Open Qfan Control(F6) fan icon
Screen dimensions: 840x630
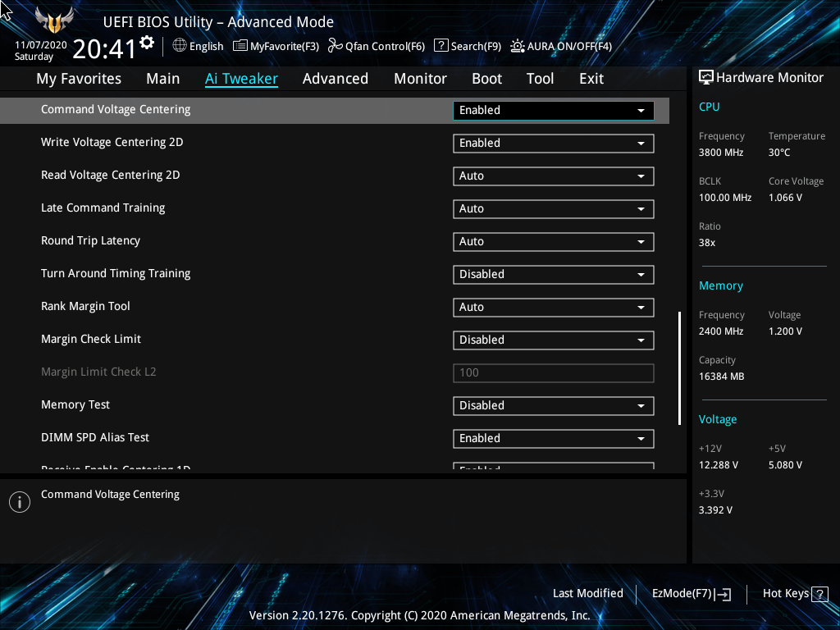coord(336,46)
